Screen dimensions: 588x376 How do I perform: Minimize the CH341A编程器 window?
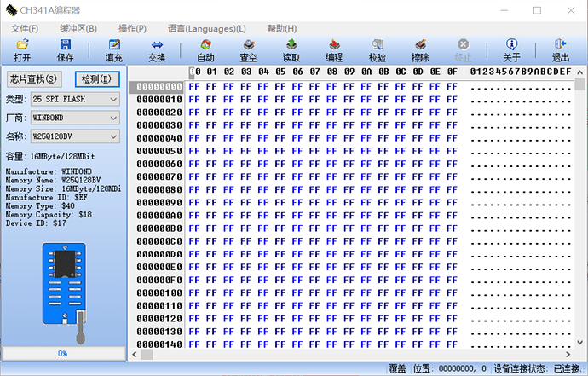click(504, 10)
